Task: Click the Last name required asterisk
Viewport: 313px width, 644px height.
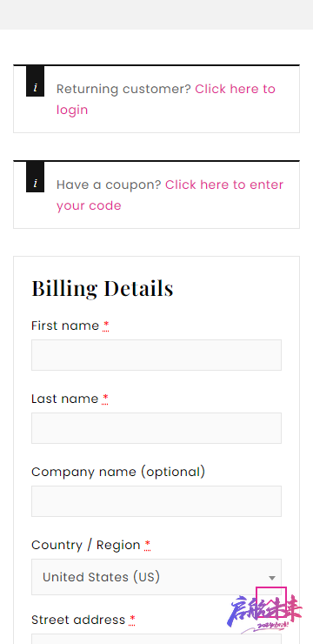Action: pyautogui.click(x=105, y=399)
